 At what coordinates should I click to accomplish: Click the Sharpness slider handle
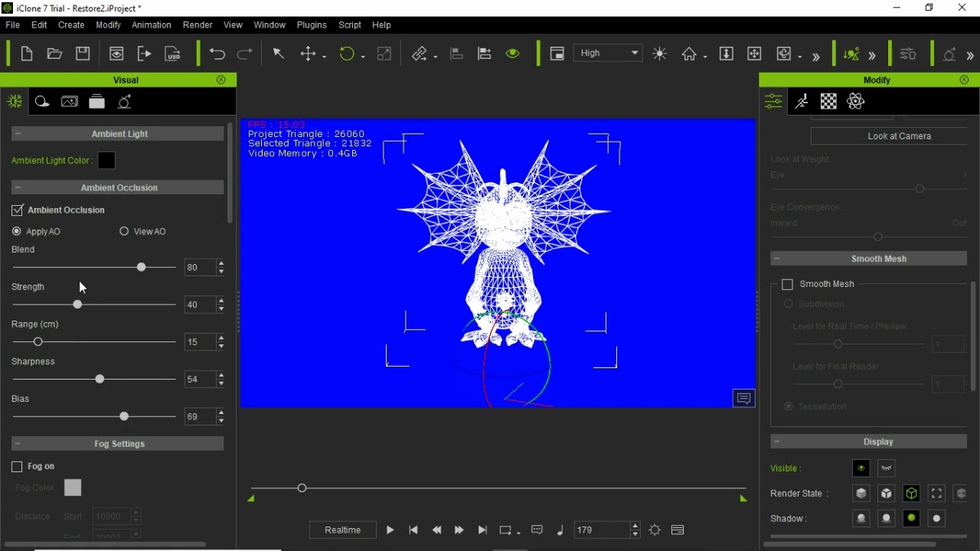tap(100, 379)
